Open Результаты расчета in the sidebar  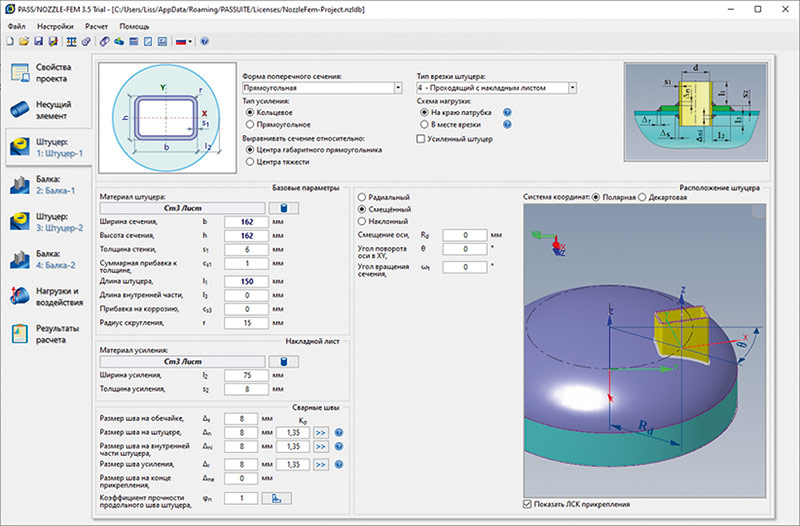pos(46,334)
